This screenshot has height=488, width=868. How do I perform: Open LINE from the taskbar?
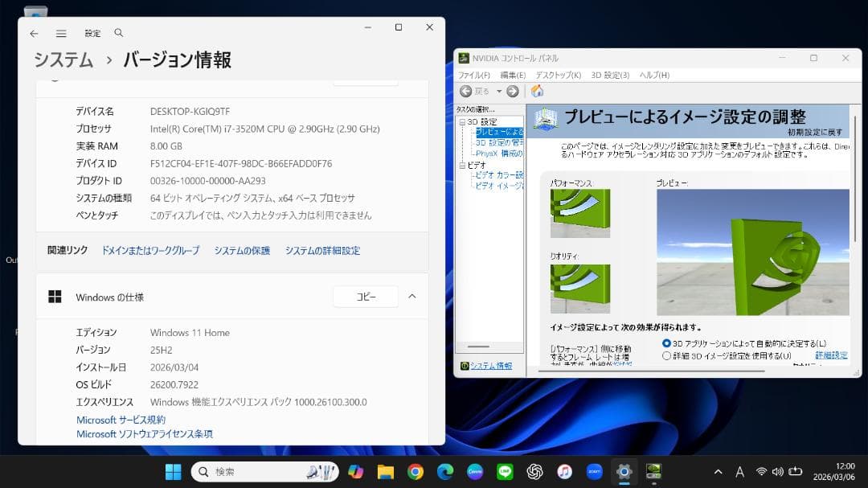pos(505,471)
